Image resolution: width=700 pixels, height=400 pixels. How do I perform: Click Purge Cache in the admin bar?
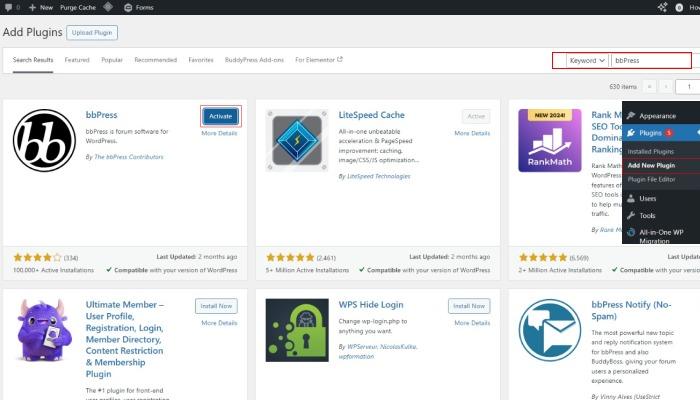tap(78, 7)
